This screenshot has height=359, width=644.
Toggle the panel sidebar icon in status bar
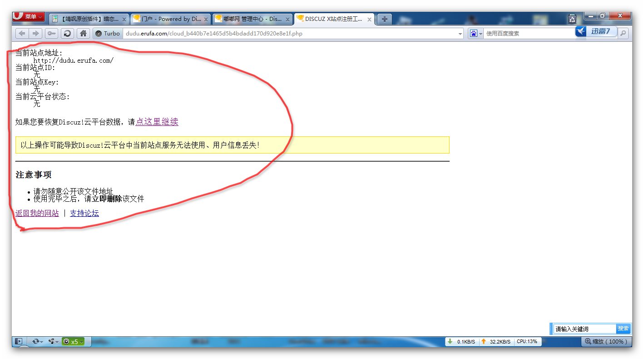(19, 341)
